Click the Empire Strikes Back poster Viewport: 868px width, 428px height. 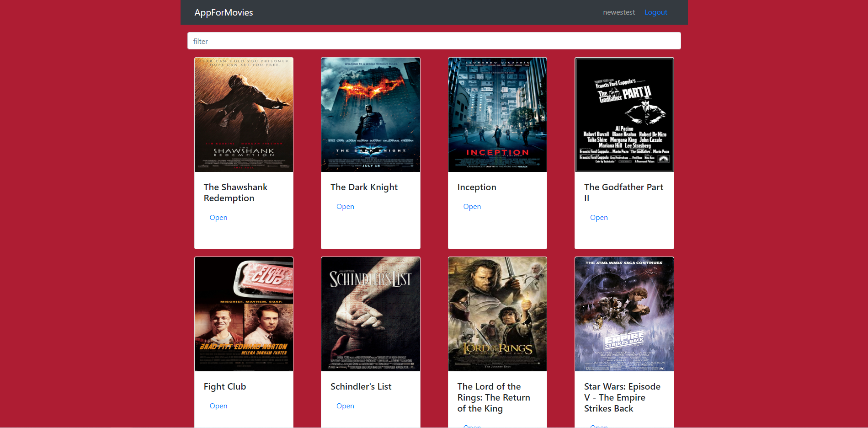click(624, 314)
